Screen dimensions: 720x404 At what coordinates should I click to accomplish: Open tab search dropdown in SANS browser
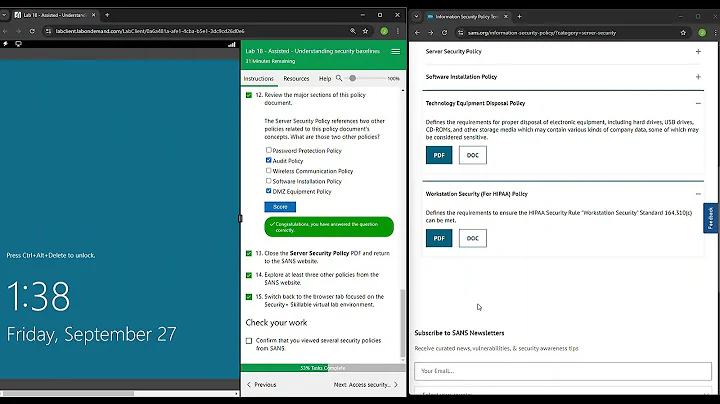[416, 17]
